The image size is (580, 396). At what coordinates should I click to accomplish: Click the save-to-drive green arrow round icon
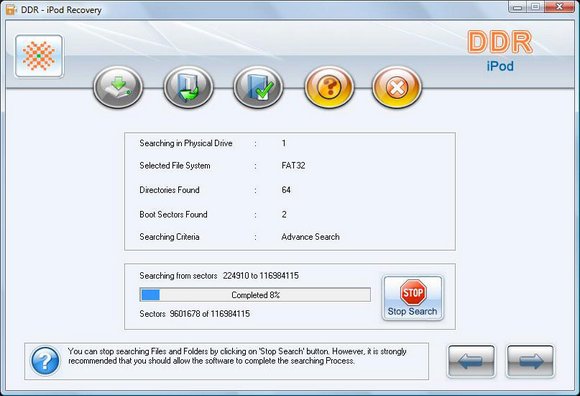point(118,87)
